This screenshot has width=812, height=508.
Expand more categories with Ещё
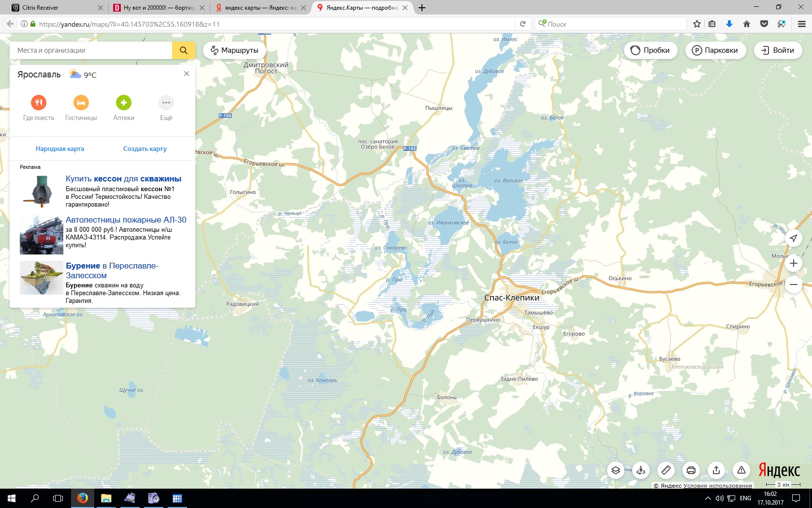click(166, 103)
